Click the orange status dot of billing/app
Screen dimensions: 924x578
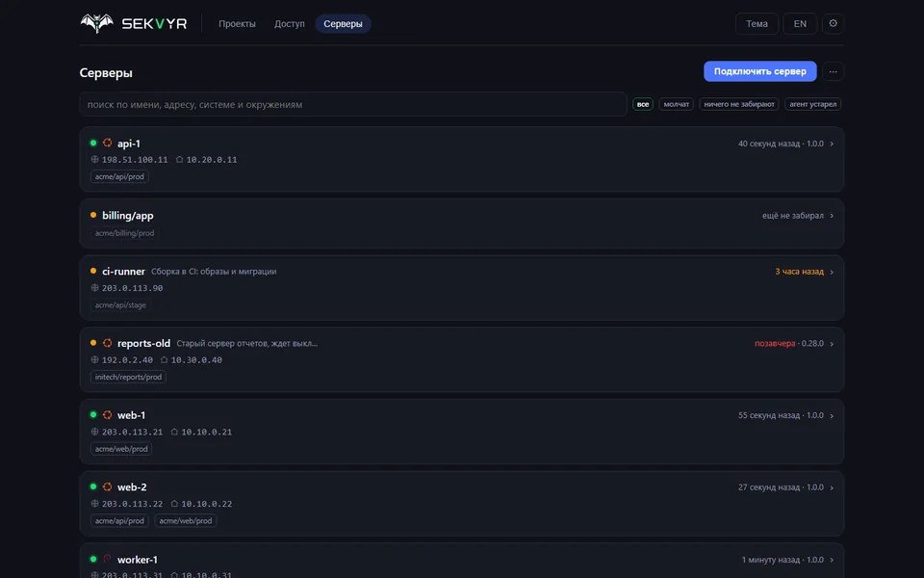coord(93,215)
